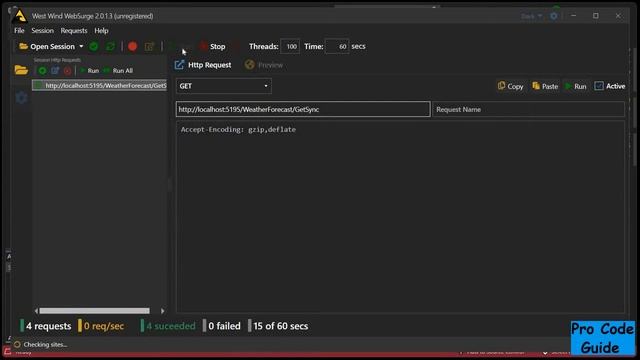
Task: Click the requests list horizontal scrollbar
Action: click(x=94, y=311)
